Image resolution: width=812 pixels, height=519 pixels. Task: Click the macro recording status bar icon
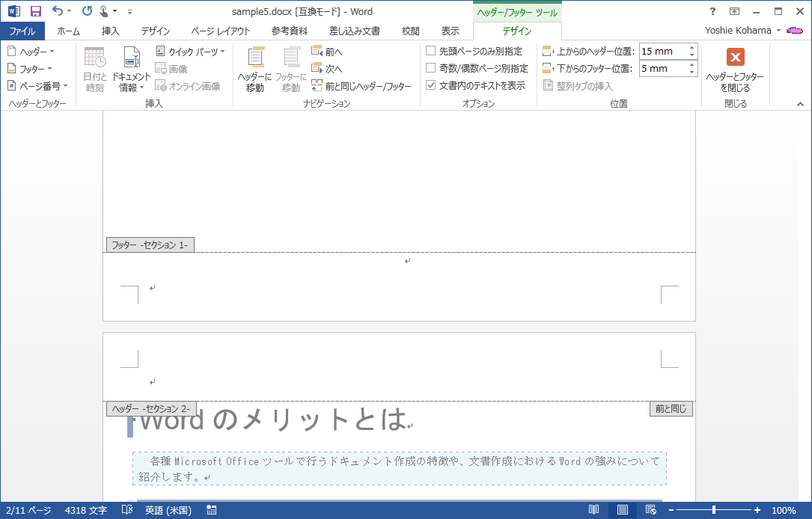coord(211,510)
